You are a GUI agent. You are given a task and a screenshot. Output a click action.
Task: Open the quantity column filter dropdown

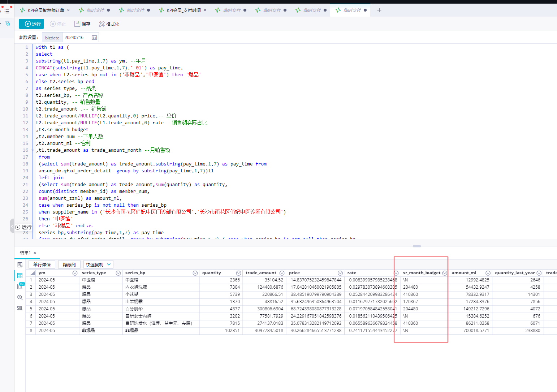(238, 273)
